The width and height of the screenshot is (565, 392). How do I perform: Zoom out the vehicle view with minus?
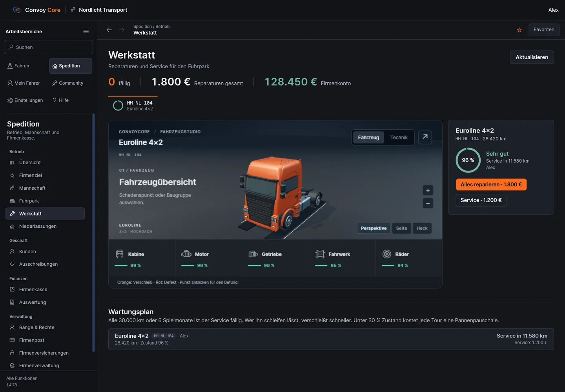(x=428, y=203)
